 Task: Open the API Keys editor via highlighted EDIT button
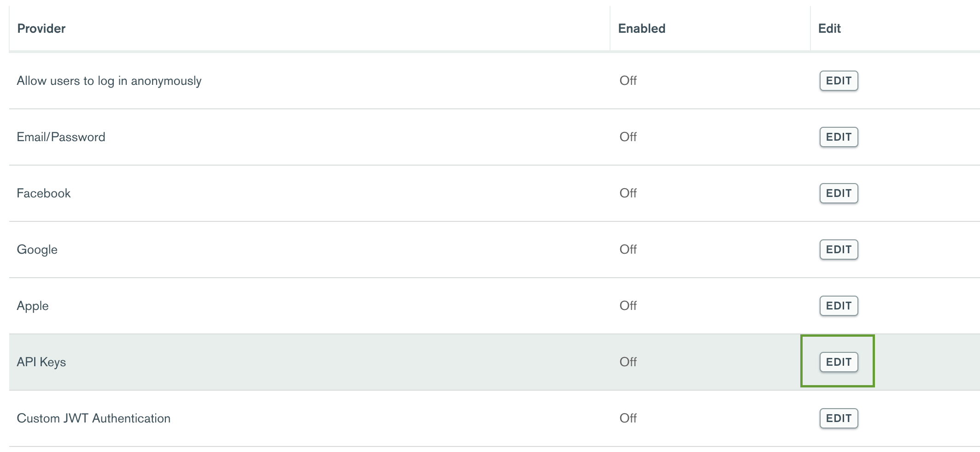(x=838, y=362)
